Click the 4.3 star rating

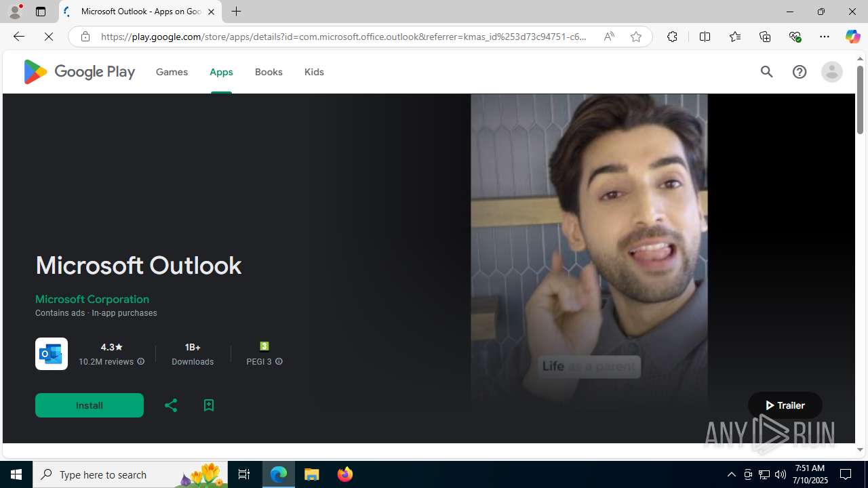click(112, 347)
